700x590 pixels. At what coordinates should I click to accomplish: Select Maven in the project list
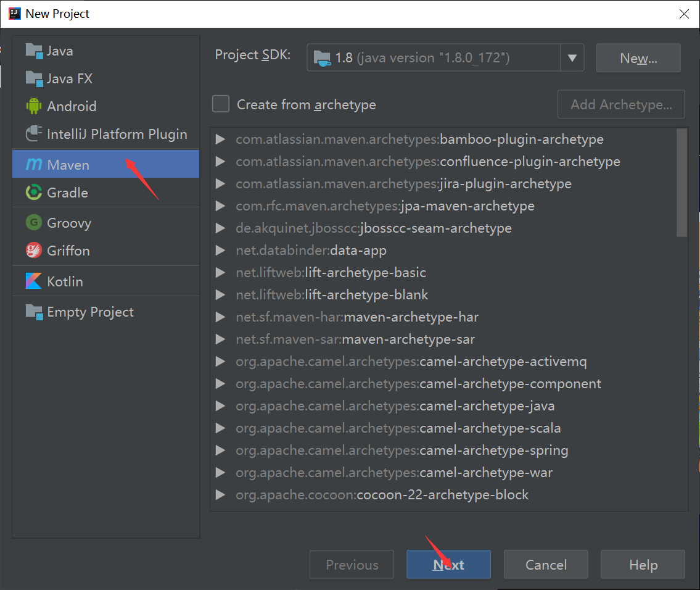point(68,165)
